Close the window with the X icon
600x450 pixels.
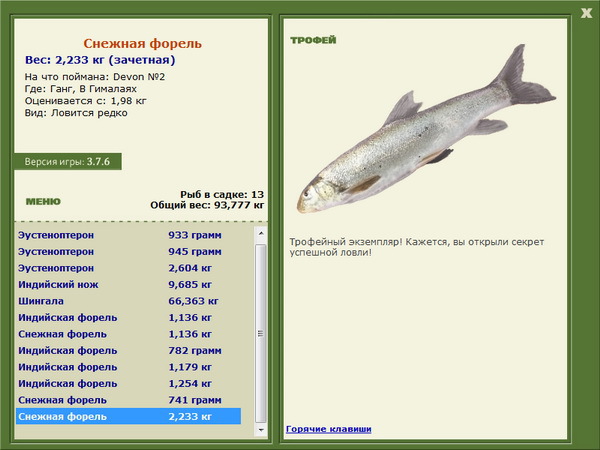pos(586,13)
